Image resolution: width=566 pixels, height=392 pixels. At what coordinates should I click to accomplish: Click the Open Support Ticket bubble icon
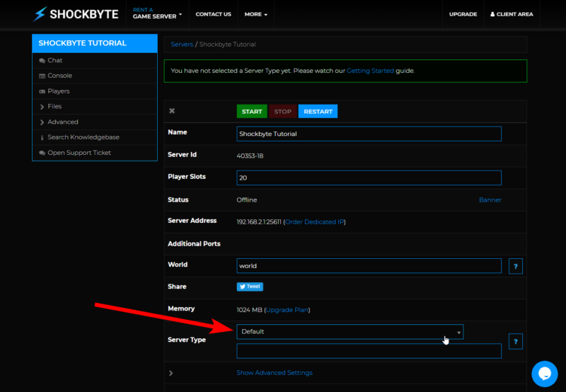pos(42,153)
